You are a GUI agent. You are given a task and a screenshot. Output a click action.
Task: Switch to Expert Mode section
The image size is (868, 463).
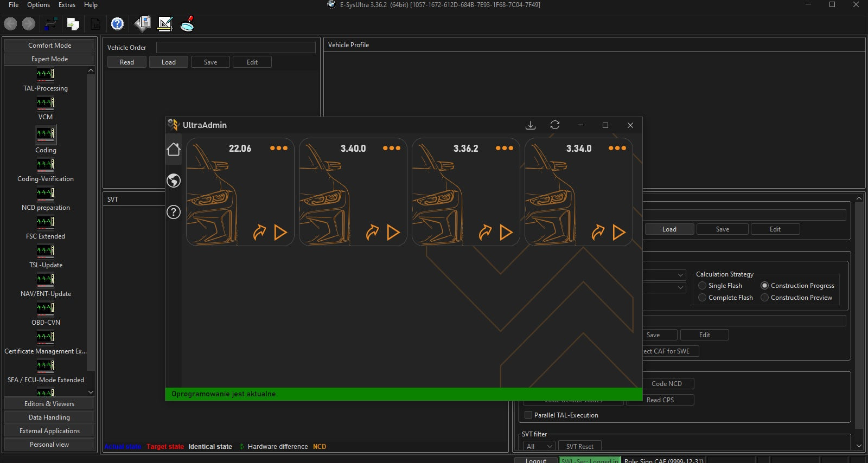point(49,59)
